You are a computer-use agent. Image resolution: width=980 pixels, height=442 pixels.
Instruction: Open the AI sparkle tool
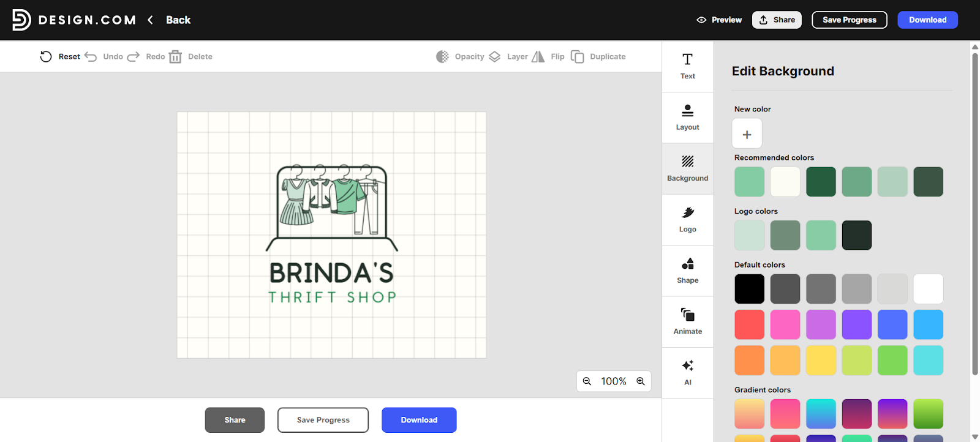687,372
